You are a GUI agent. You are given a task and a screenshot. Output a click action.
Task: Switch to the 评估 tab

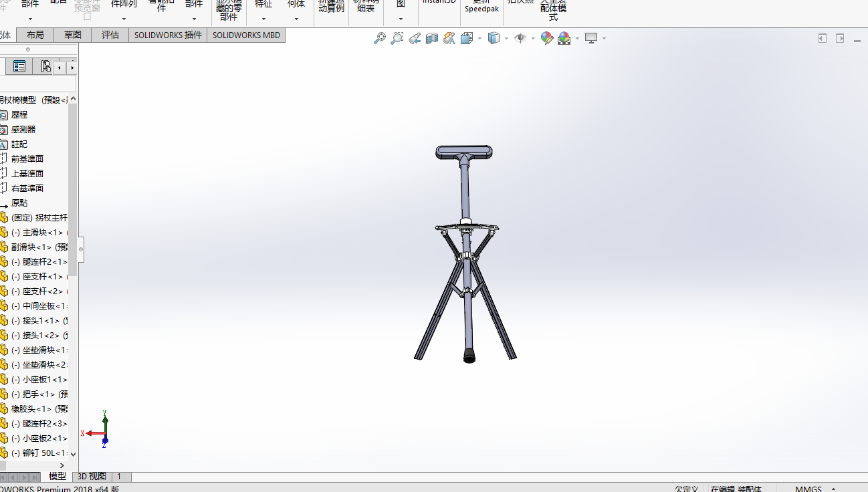110,35
